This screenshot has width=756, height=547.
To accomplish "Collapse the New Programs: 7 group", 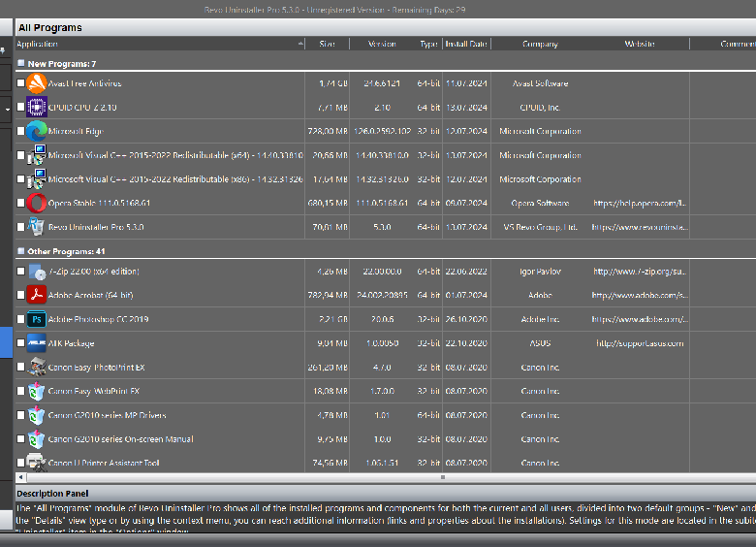I will pos(20,63).
